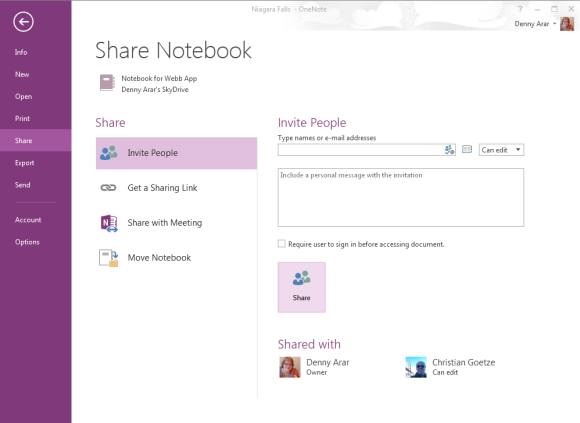Click the OneNote Share with Meeting icon
Image resolution: width=580 pixels, height=423 pixels.
coord(109,223)
